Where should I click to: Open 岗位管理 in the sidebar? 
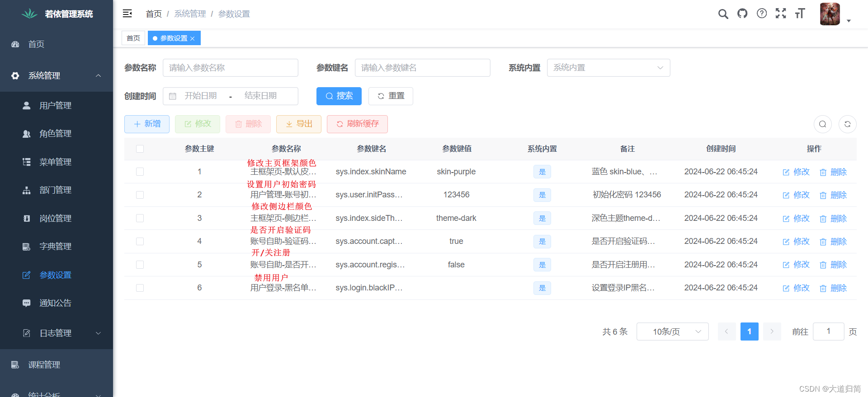[57, 219]
